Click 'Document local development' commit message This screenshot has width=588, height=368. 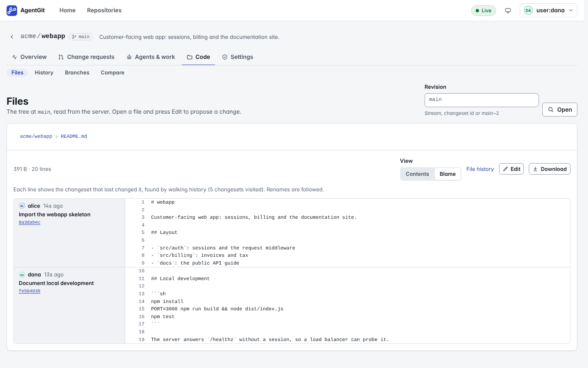(56, 283)
